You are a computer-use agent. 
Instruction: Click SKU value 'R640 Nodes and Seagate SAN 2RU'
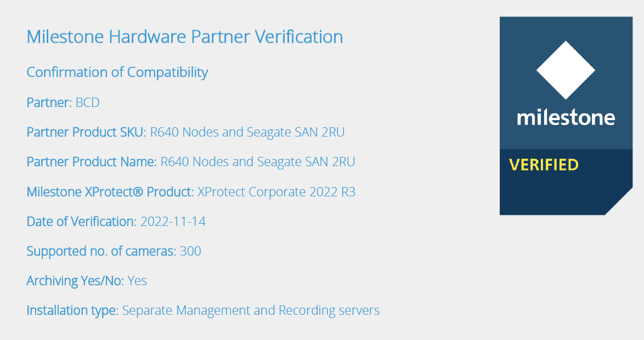[x=247, y=132]
